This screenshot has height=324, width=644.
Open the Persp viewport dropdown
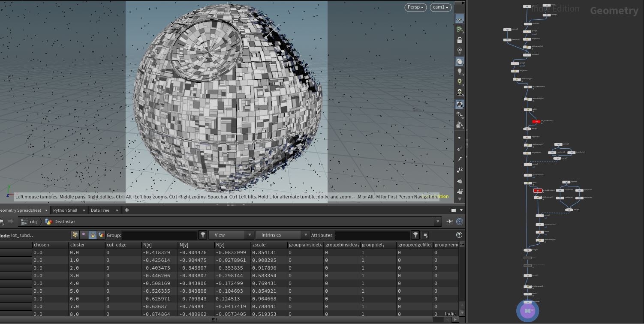point(415,7)
